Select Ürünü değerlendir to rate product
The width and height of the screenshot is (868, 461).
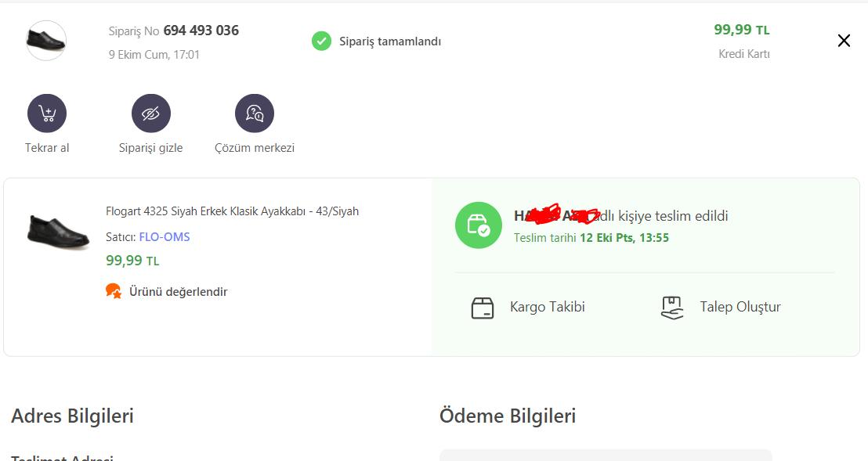tap(179, 292)
